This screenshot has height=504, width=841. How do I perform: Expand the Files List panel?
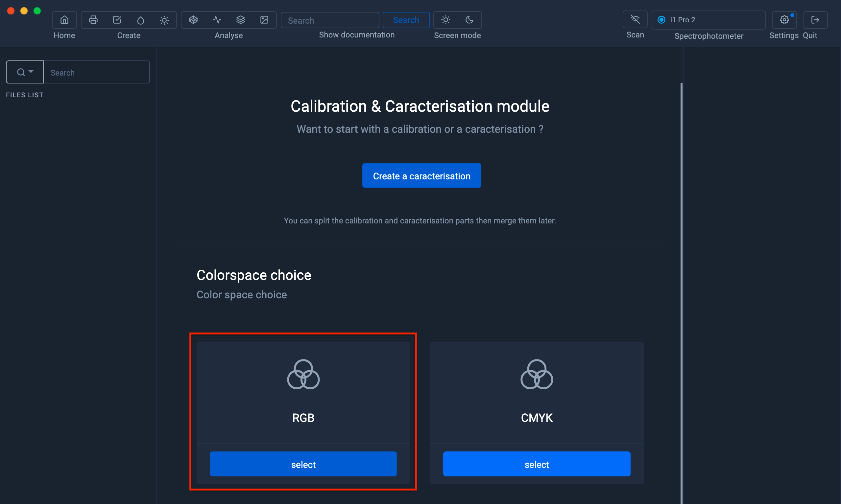(x=24, y=95)
